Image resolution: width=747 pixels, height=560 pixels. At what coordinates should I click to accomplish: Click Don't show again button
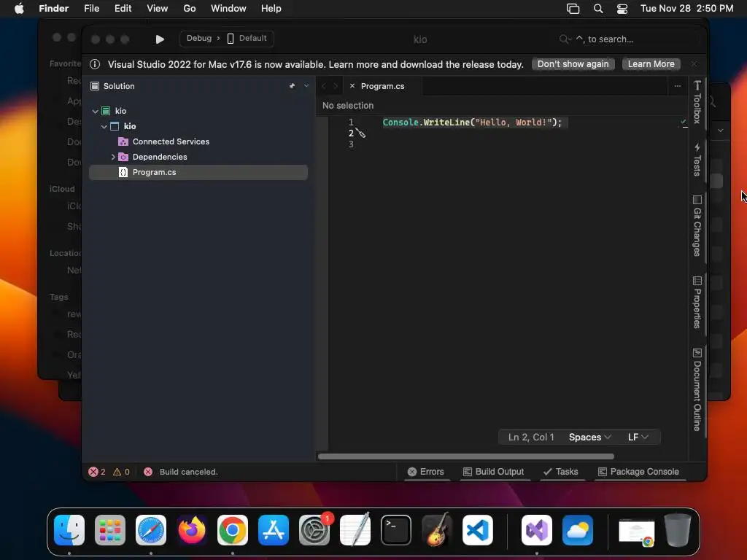point(573,64)
